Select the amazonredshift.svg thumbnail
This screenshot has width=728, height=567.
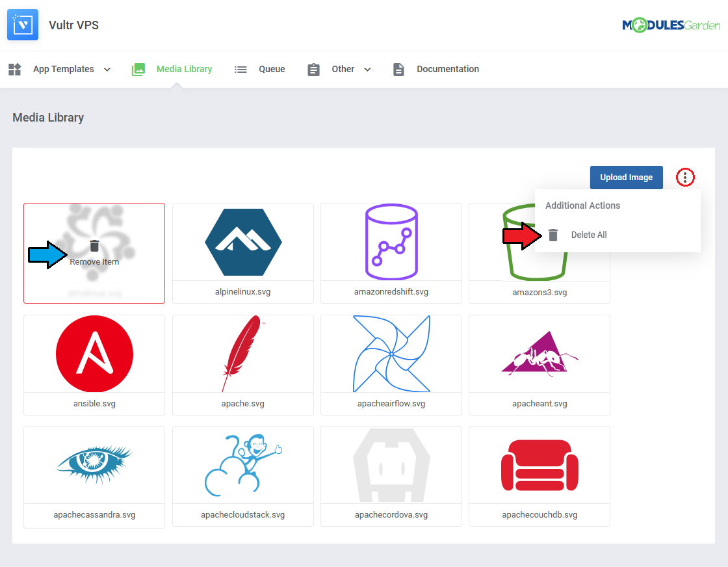[391, 241]
